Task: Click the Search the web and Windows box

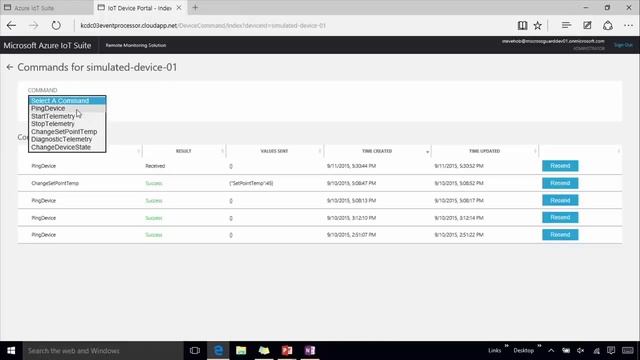Action: click(103, 351)
